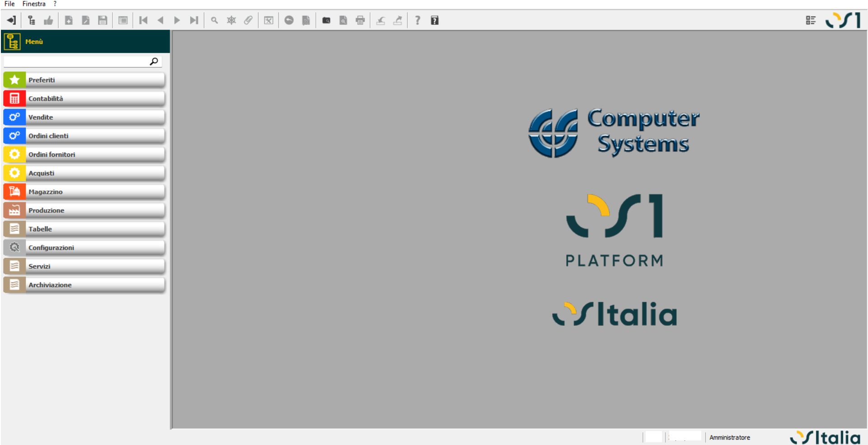The height and width of the screenshot is (445, 868).
Task: Click the ship's wheel navigator icon
Action: tap(231, 20)
